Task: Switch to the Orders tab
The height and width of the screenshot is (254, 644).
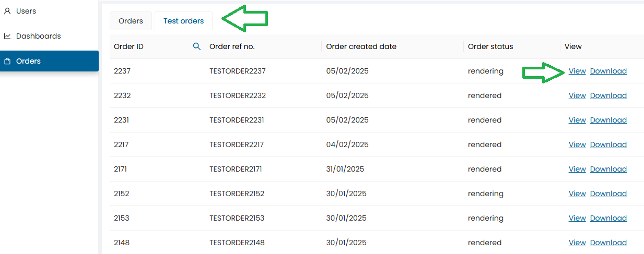Action: pos(131,21)
